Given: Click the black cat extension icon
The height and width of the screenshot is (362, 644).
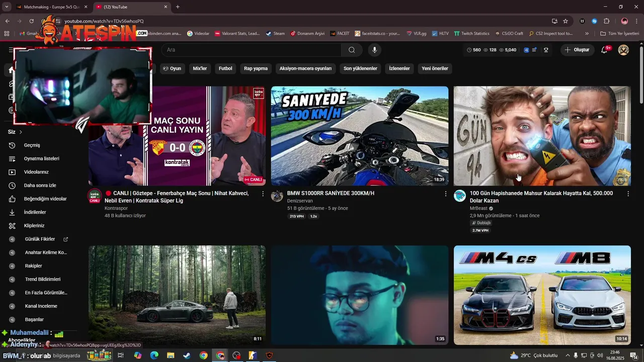Looking at the screenshot, I should point(582,21).
